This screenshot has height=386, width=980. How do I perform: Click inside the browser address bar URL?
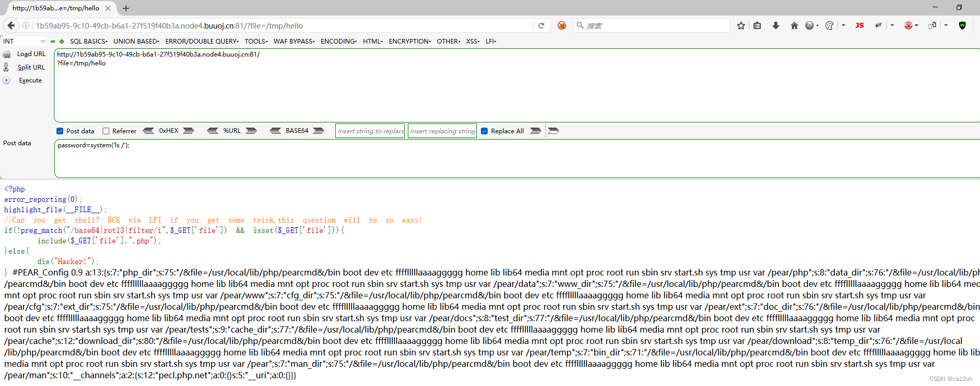[x=282, y=25]
